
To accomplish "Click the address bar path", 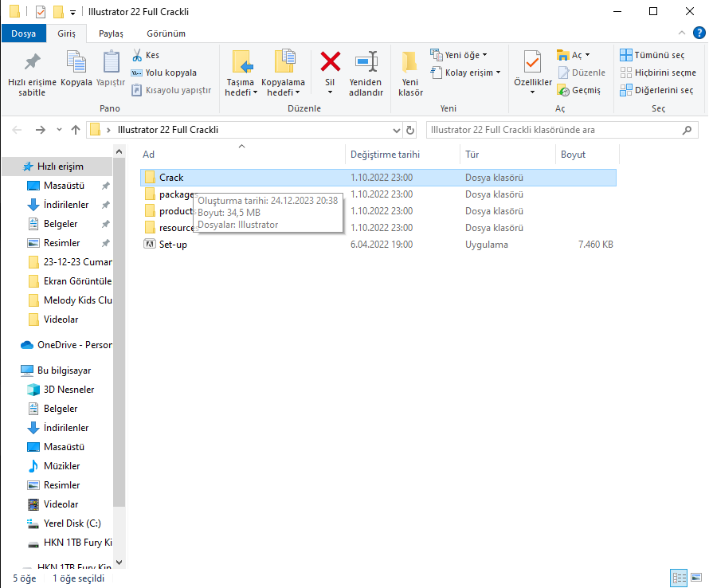I will [x=168, y=130].
